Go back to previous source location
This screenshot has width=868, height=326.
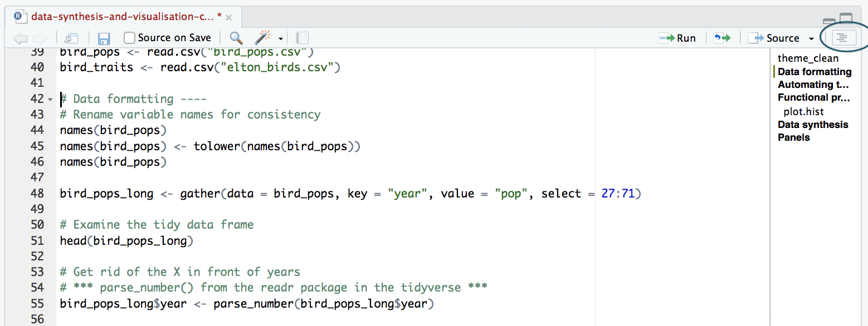pos(20,38)
